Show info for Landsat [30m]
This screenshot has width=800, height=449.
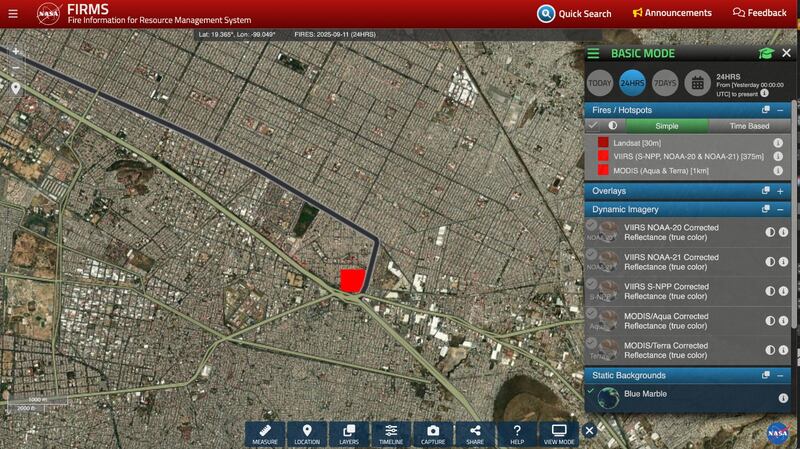(x=778, y=143)
